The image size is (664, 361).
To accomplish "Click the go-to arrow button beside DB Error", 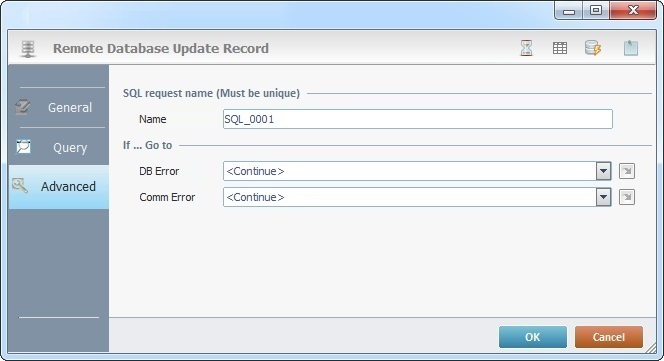I will 627,171.
